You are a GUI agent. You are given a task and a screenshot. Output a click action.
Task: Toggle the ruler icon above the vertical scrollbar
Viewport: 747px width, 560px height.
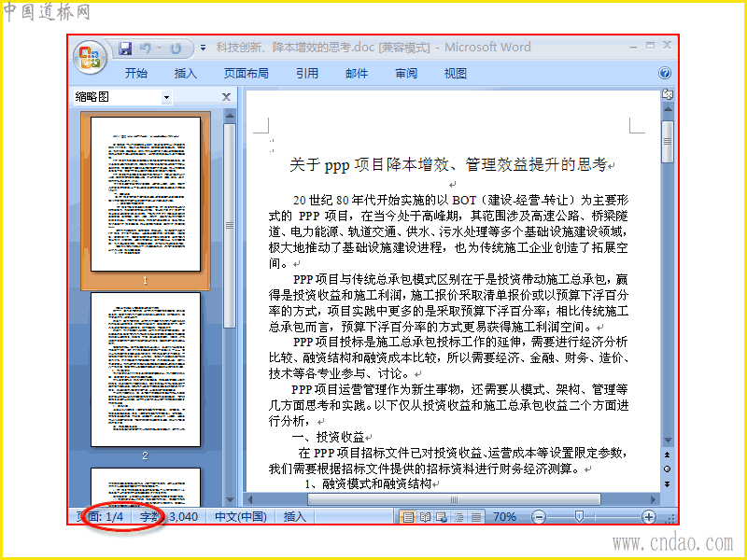(x=668, y=95)
